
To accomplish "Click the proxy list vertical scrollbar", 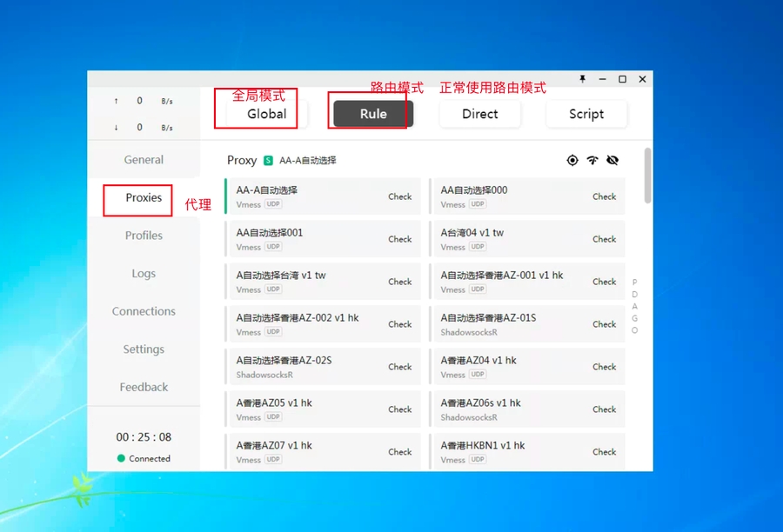I will pyautogui.click(x=647, y=176).
